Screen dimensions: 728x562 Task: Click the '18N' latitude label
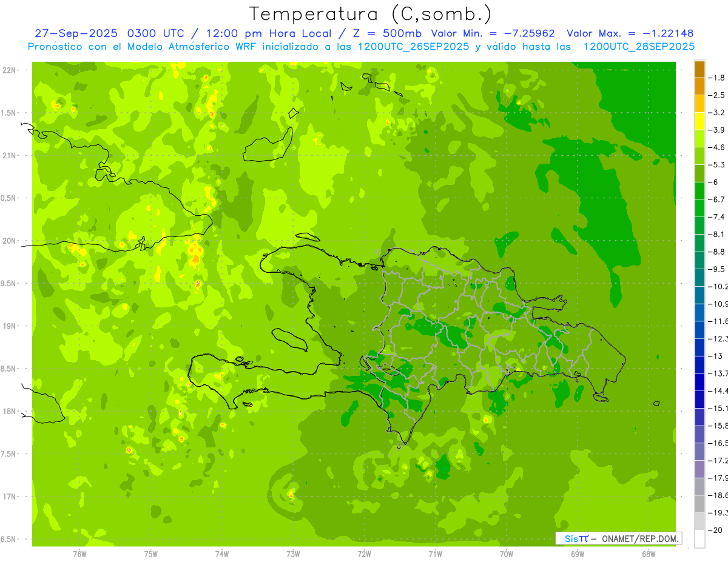point(8,412)
